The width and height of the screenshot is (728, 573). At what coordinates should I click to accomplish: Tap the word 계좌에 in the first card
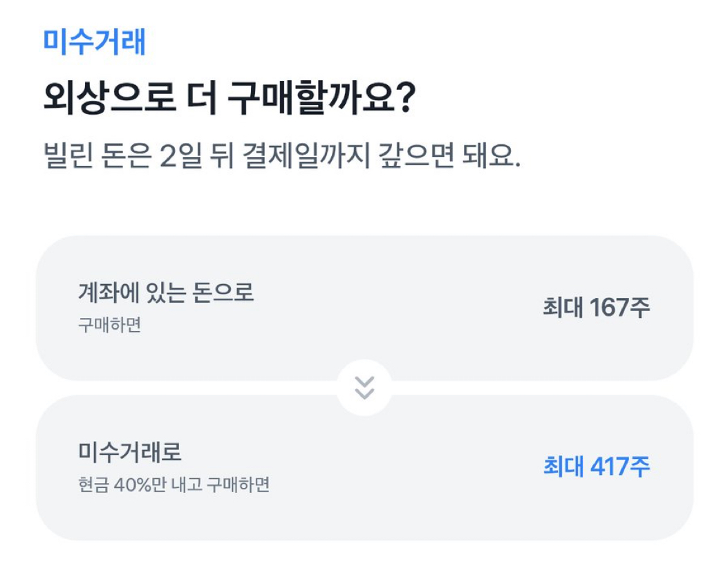[x=103, y=293]
